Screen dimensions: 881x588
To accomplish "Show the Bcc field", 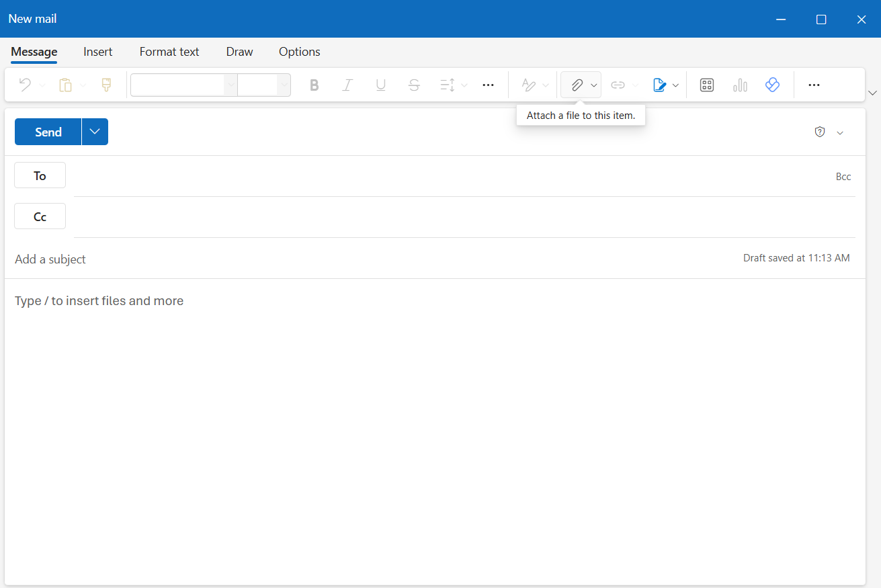I will [843, 176].
